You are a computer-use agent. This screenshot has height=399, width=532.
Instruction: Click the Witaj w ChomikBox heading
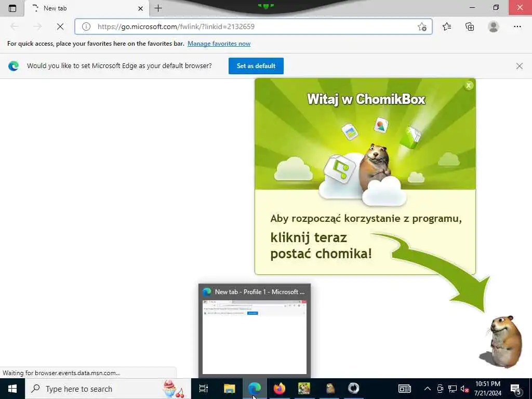[366, 99]
